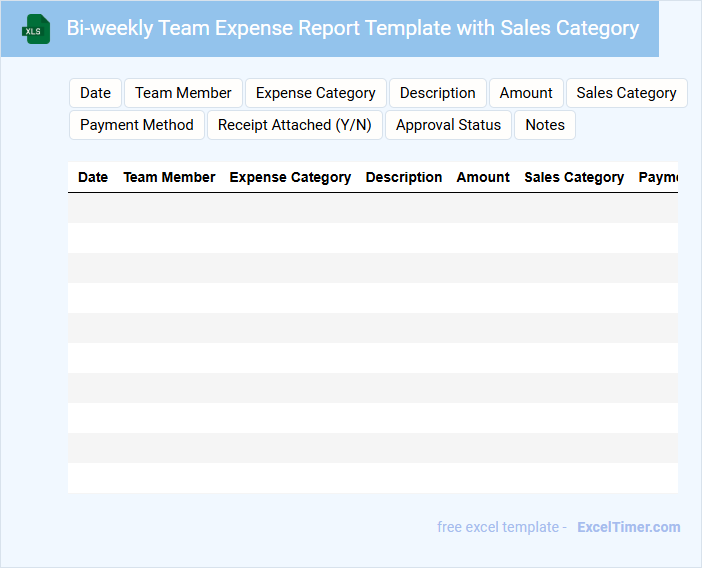Click the Team Member column header
The width and height of the screenshot is (702, 568).
[x=169, y=177]
